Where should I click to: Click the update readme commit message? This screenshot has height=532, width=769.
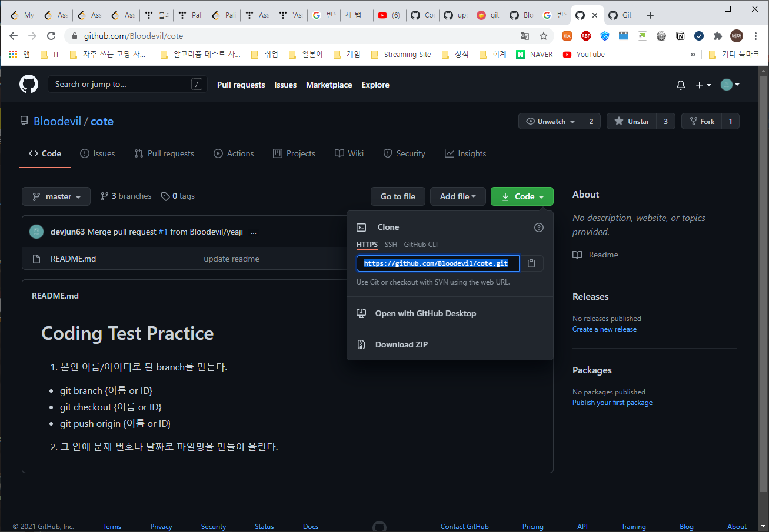pyautogui.click(x=231, y=259)
